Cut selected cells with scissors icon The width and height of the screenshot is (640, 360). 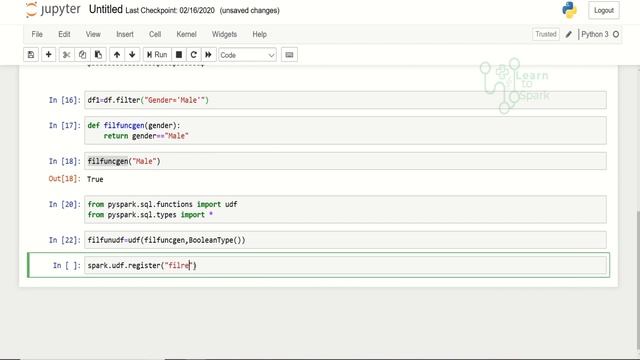tap(67, 55)
